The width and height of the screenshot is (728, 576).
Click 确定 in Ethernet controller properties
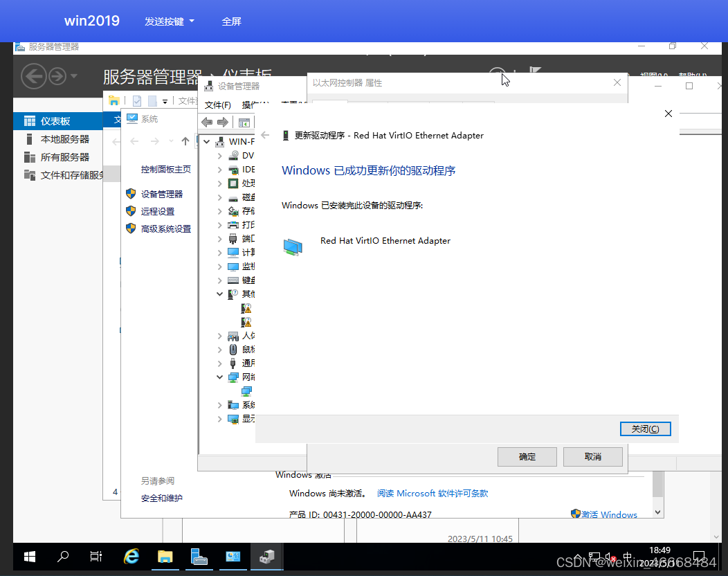coord(527,457)
